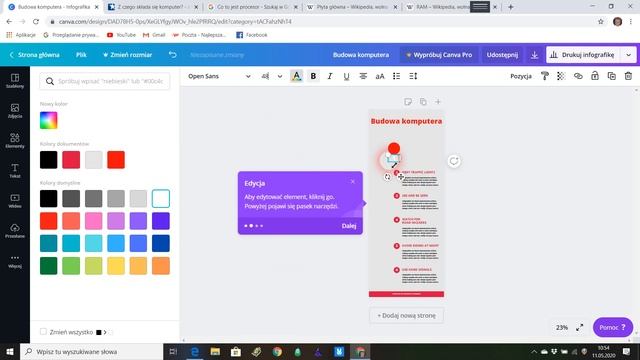Click Dalej in the Edycja tooltip

pos(349,226)
